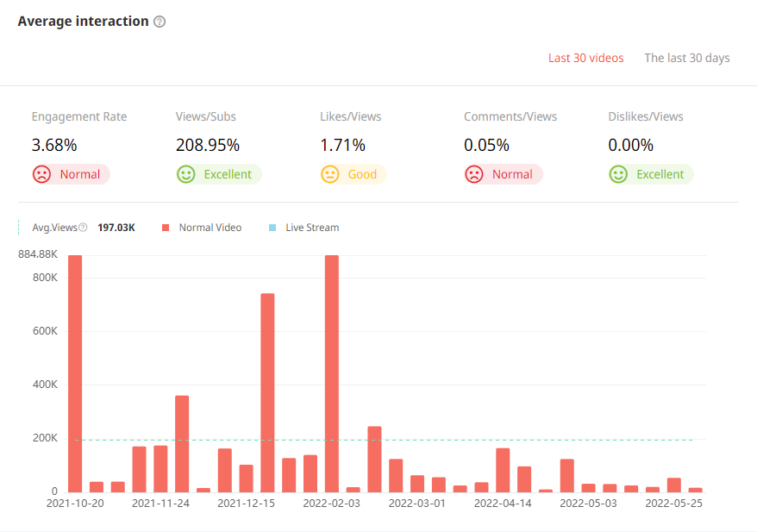The image size is (757, 532).
Task: Click the yellow face icon under Likes/Views
Action: (329, 174)
